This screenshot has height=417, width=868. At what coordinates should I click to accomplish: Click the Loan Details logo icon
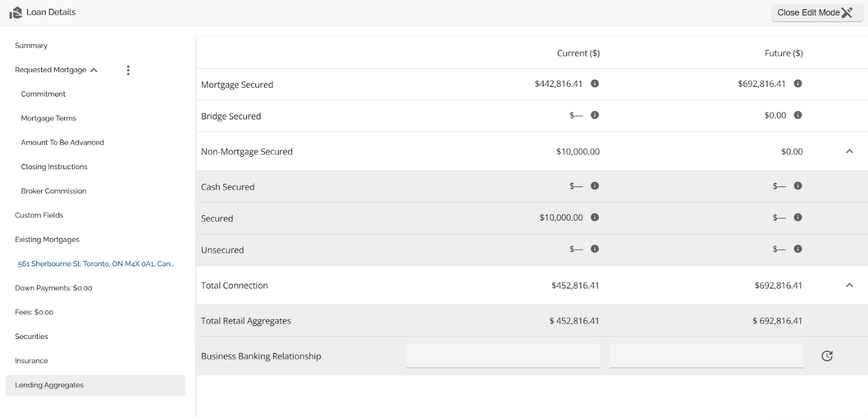(16, 12)
